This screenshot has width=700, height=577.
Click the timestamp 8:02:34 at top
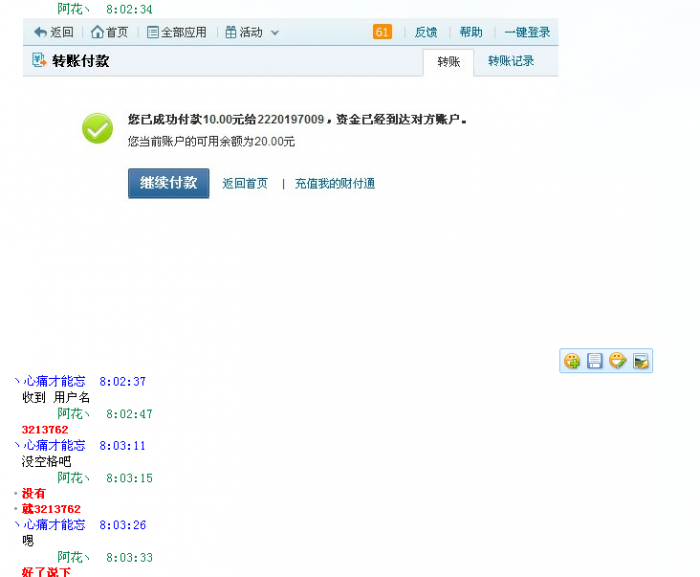(x=129, y=9)
